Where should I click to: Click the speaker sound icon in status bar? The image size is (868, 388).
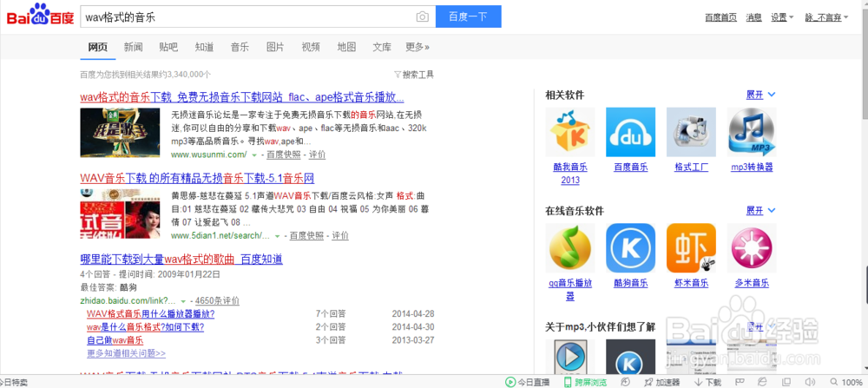point(810,382)
